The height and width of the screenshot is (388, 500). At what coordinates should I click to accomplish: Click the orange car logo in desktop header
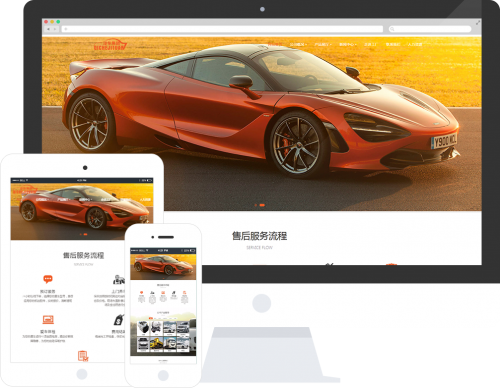(110, 45)
